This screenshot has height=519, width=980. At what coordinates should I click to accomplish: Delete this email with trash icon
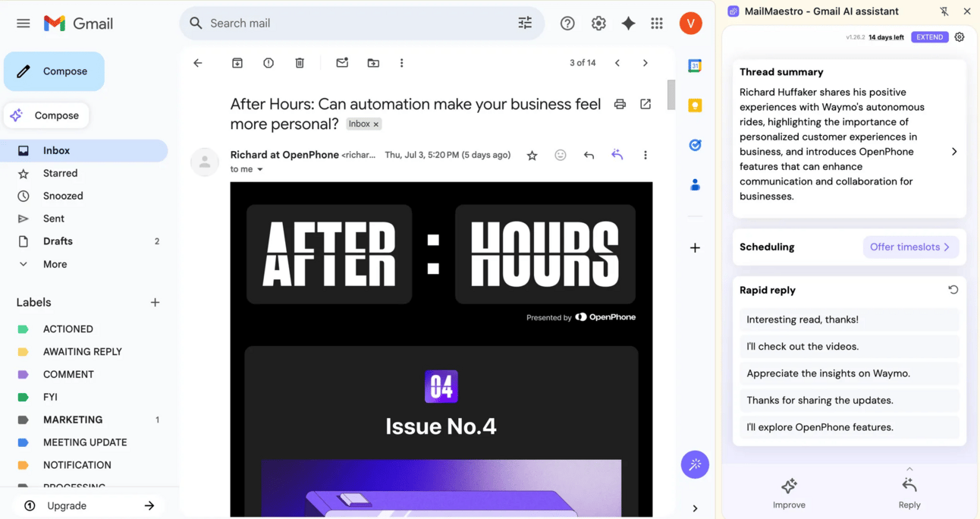point(300,63)
